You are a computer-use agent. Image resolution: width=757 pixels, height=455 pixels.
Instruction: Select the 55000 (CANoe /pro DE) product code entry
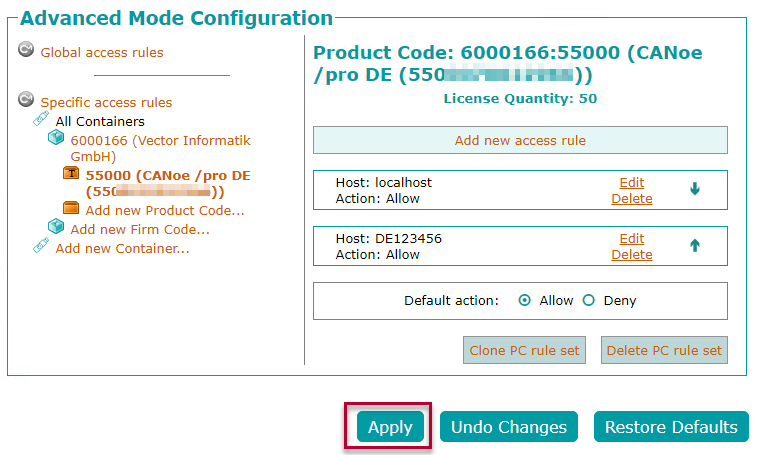(x=168, y=184)
